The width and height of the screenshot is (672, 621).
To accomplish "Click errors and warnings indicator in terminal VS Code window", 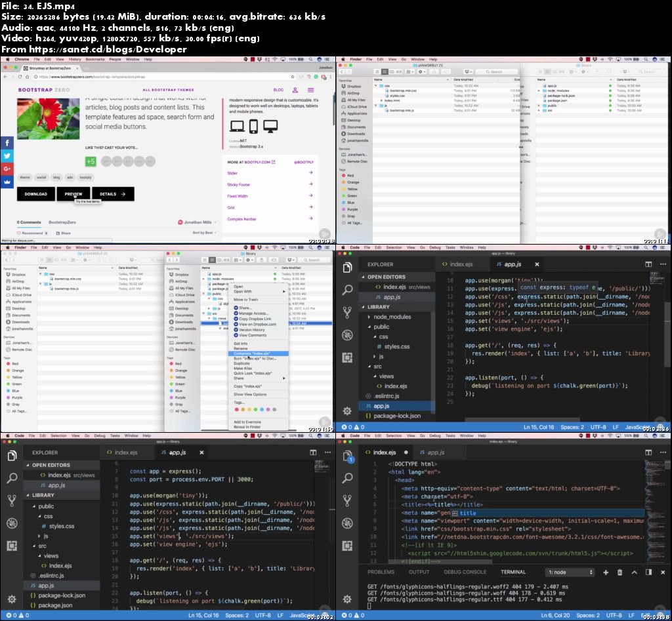I will [352, 616].
